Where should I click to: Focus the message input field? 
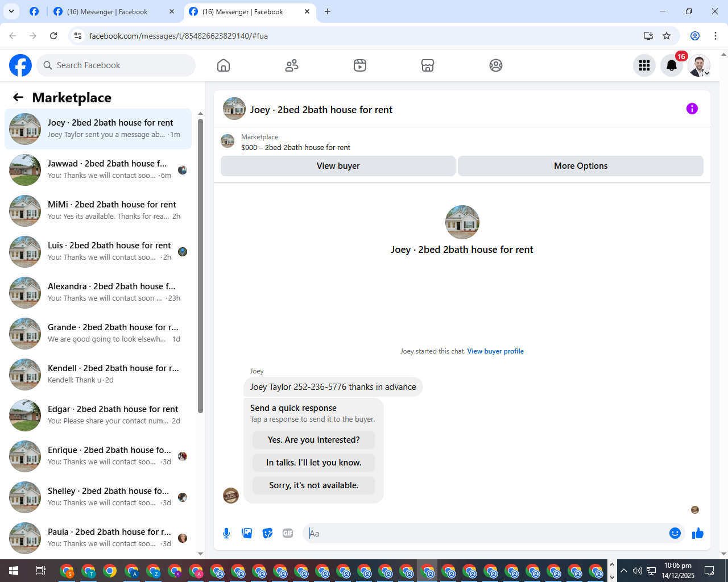tap(486, 533)
